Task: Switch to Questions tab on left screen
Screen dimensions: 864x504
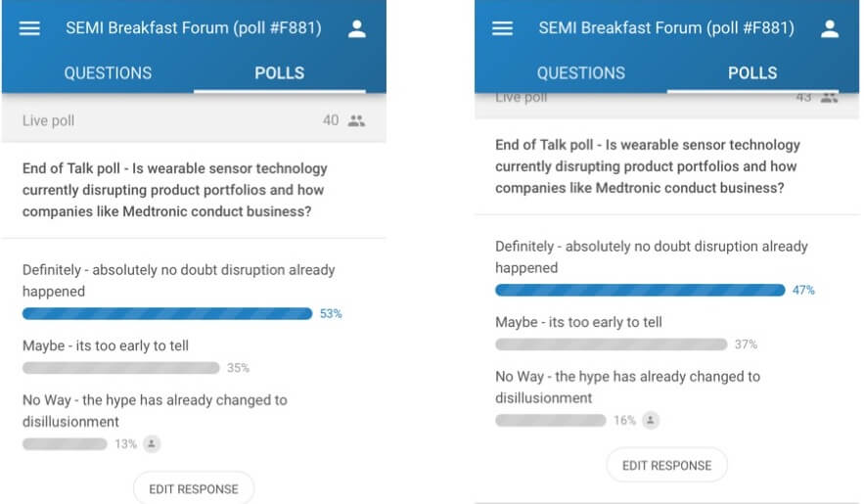Action: click(x=108, y=72)
